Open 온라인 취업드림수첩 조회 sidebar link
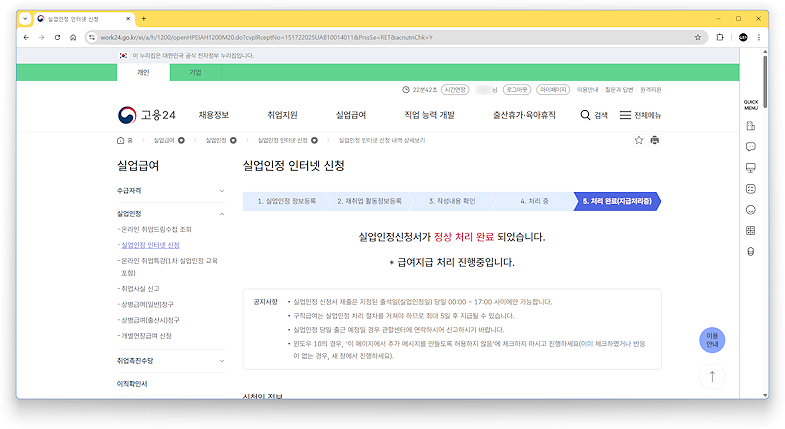This screenshot has height=429, width=785. (x=156, y=229)
